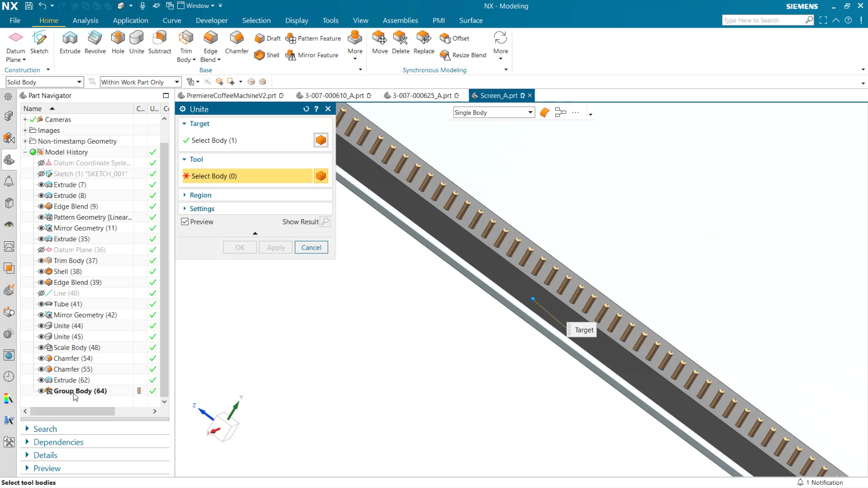This screenshot has width=868, height=488.
Task: Enable the Preview checkbox in the Unite dialog
Action: pos(184,222)
